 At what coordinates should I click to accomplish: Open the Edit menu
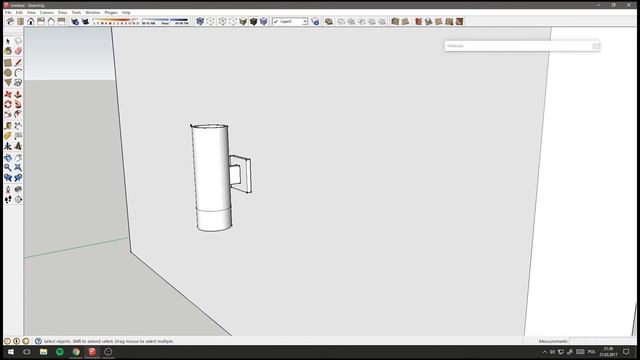(19, 13)
